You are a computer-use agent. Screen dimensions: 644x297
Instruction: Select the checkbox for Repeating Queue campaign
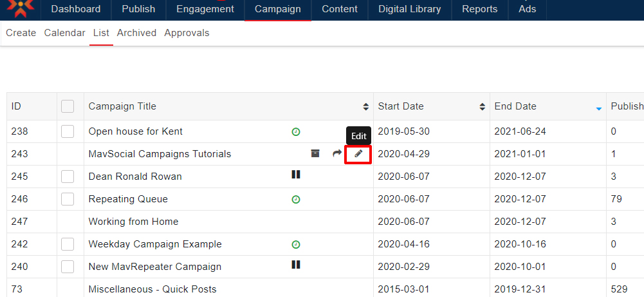coord(68,199)
